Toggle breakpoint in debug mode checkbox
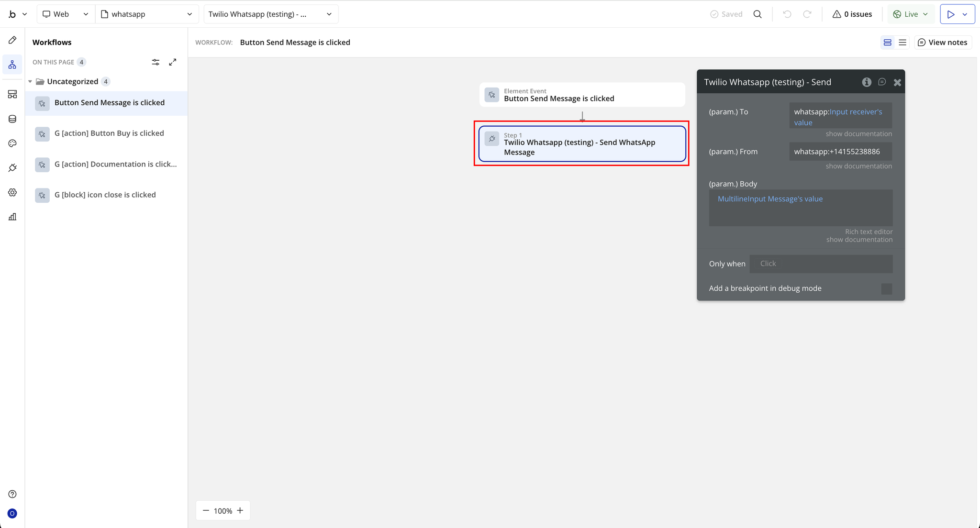 coord(886,289)
